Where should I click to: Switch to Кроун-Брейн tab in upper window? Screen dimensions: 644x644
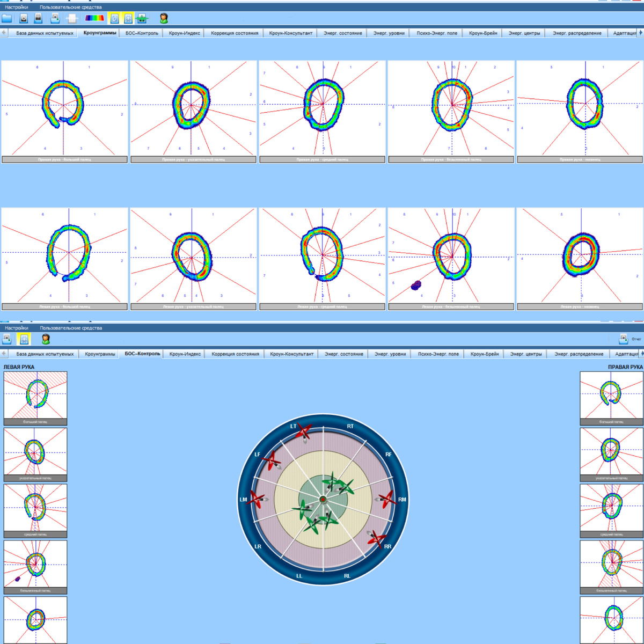coord(483,33)
